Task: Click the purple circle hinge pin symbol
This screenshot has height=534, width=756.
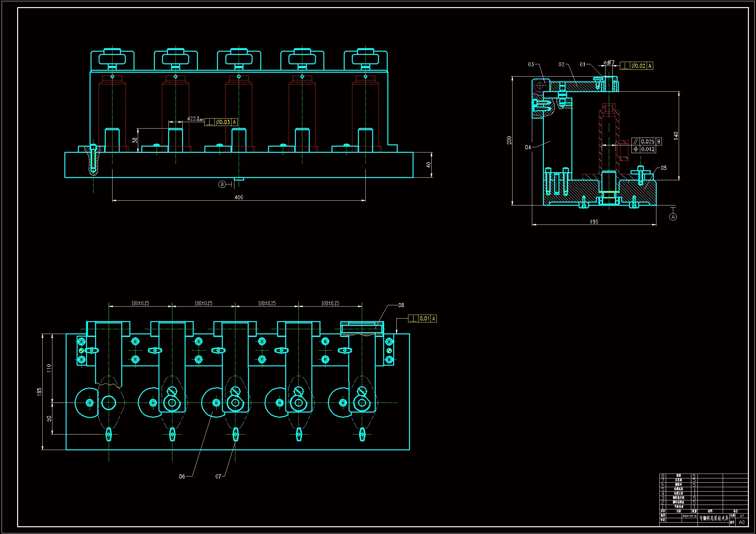Action: click(x=539, y=85)
